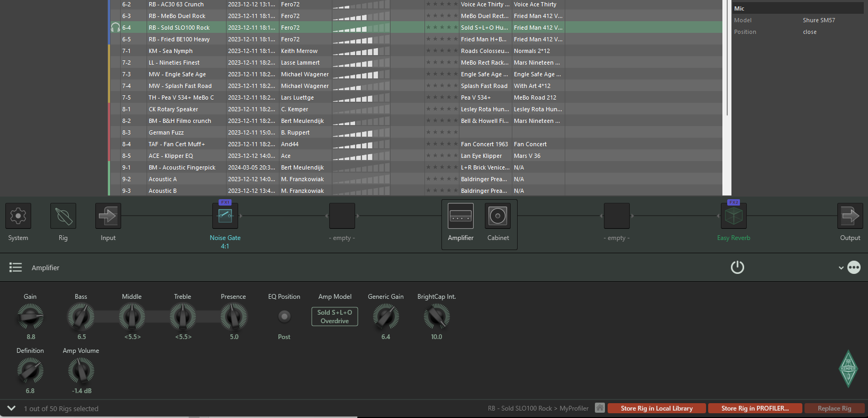The width and height of the screenshot is (868, 418).
Task: Select the German Fuzz rig row
Action: (415, 132)
